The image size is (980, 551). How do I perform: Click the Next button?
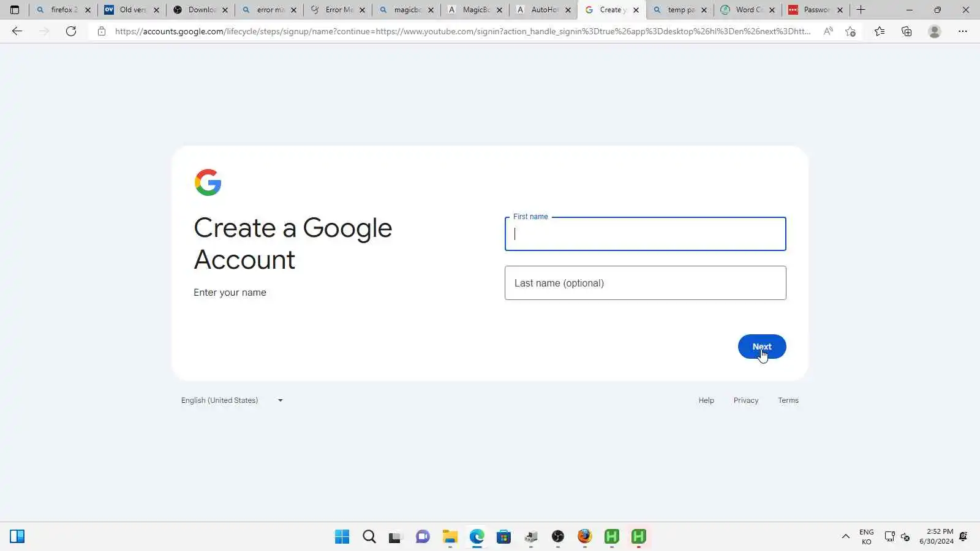(762, 347)
